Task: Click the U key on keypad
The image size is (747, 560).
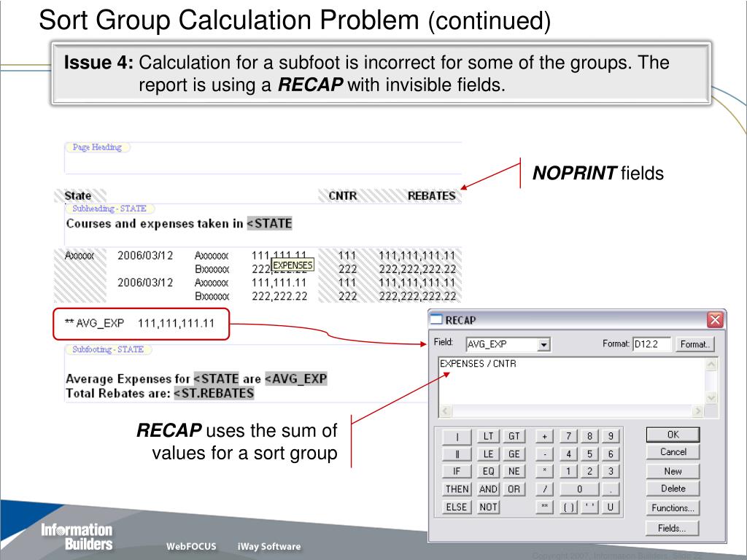Action: [611, 507]
